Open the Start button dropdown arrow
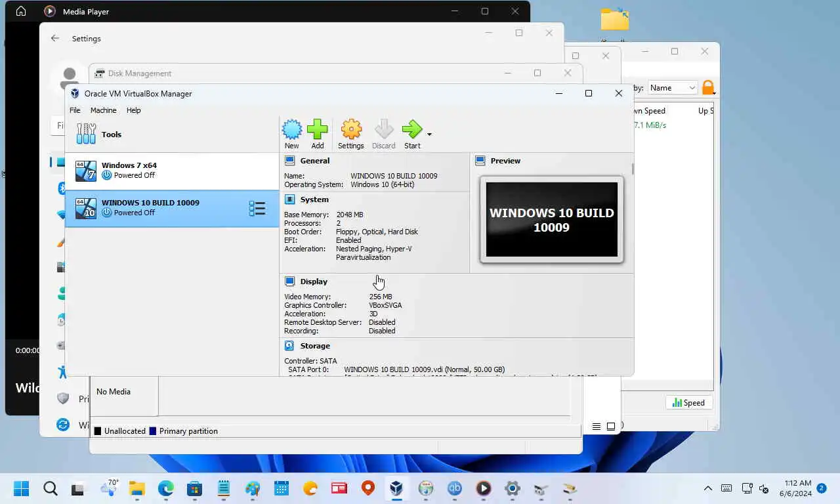The image size is (840, 504). 429,135
